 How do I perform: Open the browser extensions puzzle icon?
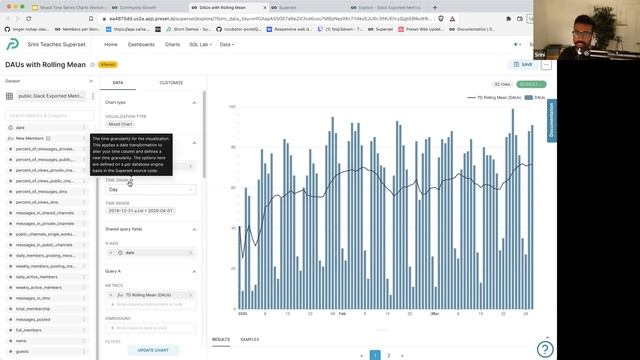508,19
